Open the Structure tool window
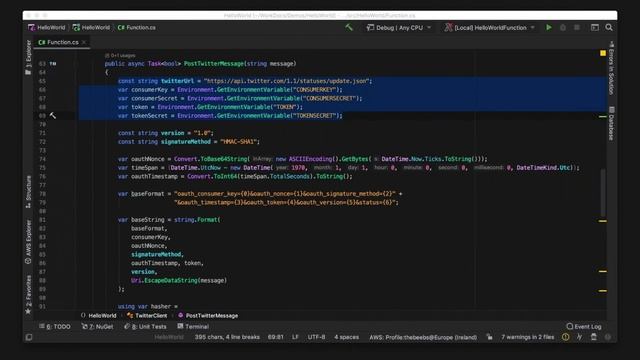 click(x=28, y=192)
